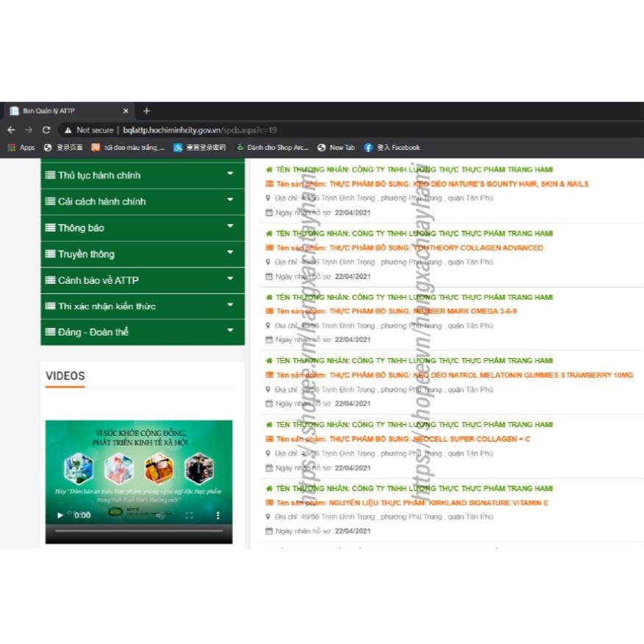Image resolution: width=644 pixels, height=644 pixels.
Task: Open the Cảnh báo về ATTP menu item
Action: pyautogui.click(x=98, y=280)
